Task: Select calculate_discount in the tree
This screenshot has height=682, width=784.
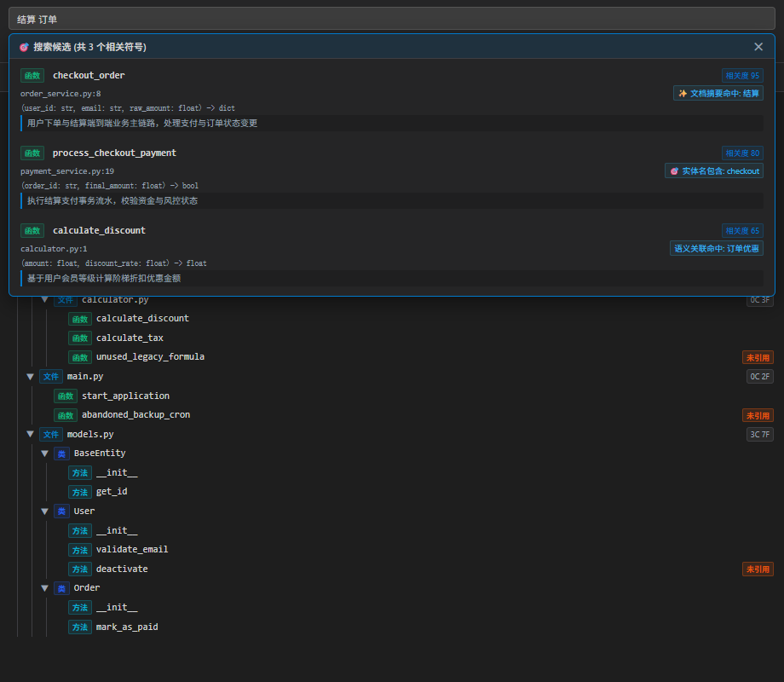Action: (142, 318)
